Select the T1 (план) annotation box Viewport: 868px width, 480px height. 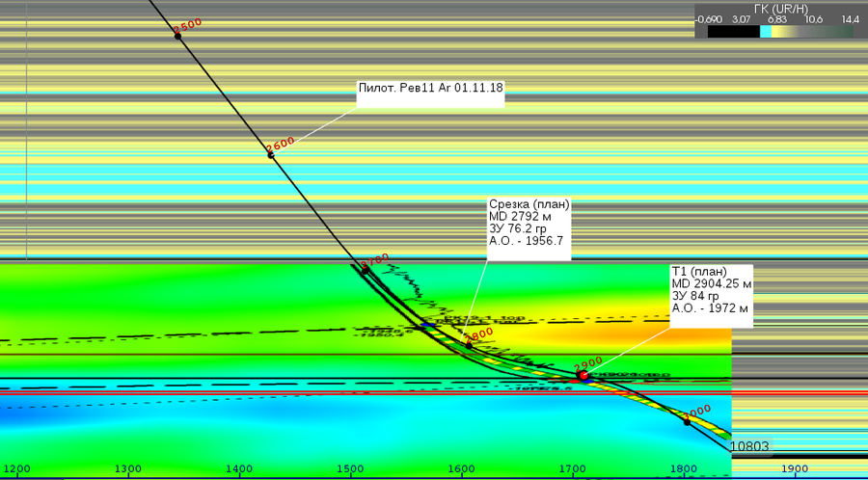pyautogui.click(x=712, y=290)
